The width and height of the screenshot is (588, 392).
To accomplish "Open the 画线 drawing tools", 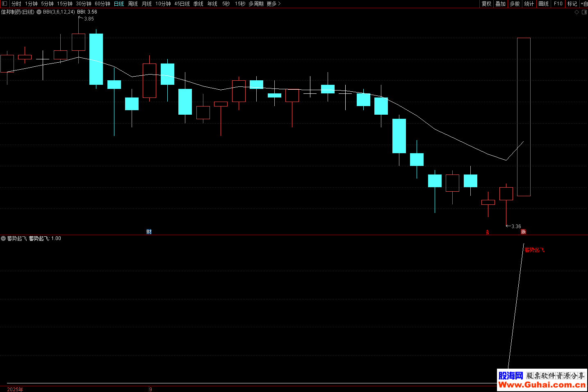I will tap(543, 4).
